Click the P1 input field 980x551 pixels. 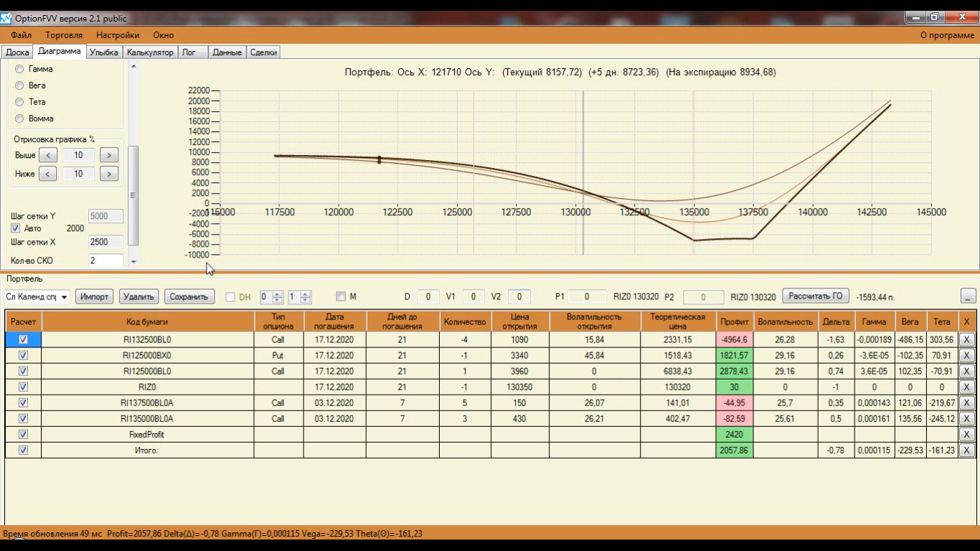click(586, 297)
